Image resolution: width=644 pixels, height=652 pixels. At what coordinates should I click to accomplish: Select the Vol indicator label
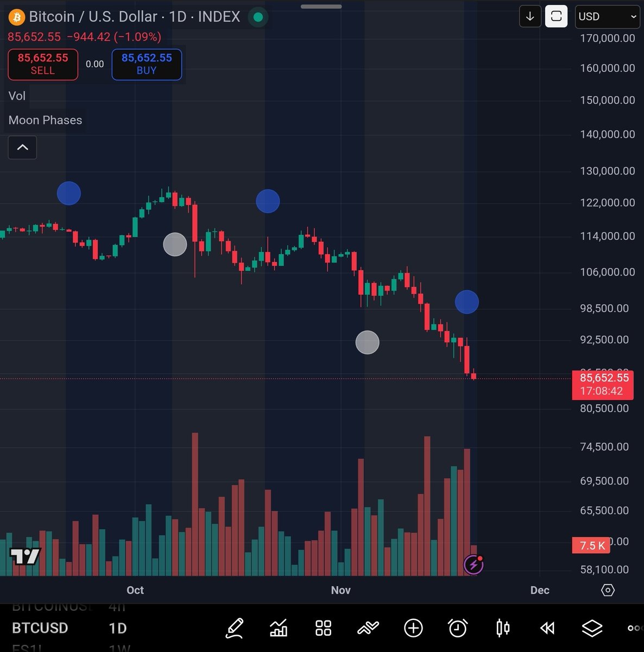(17, 96)
